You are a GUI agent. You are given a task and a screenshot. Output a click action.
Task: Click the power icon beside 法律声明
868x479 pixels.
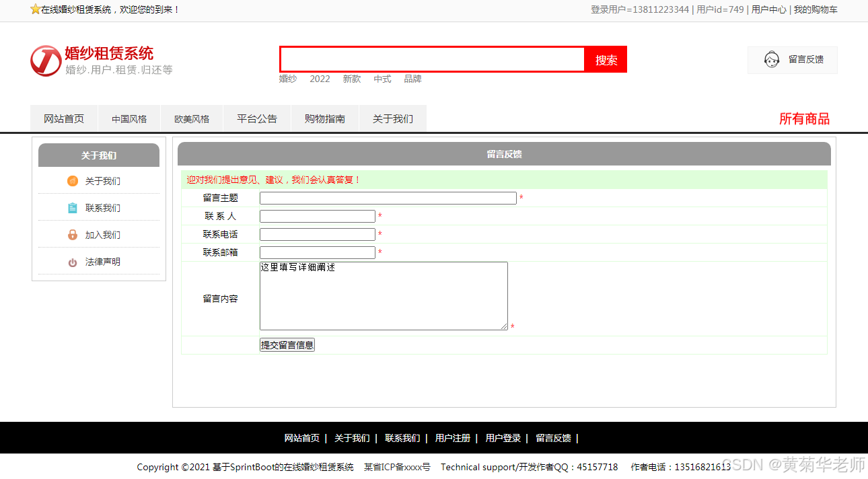click(73, 262)
